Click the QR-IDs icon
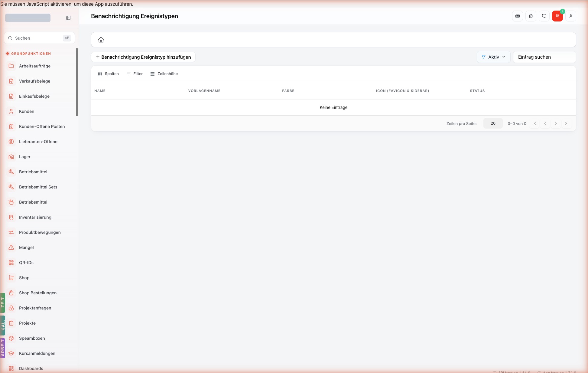Image resolution: width=588 pixels, height=373 pixels. [x=11, y=263]
